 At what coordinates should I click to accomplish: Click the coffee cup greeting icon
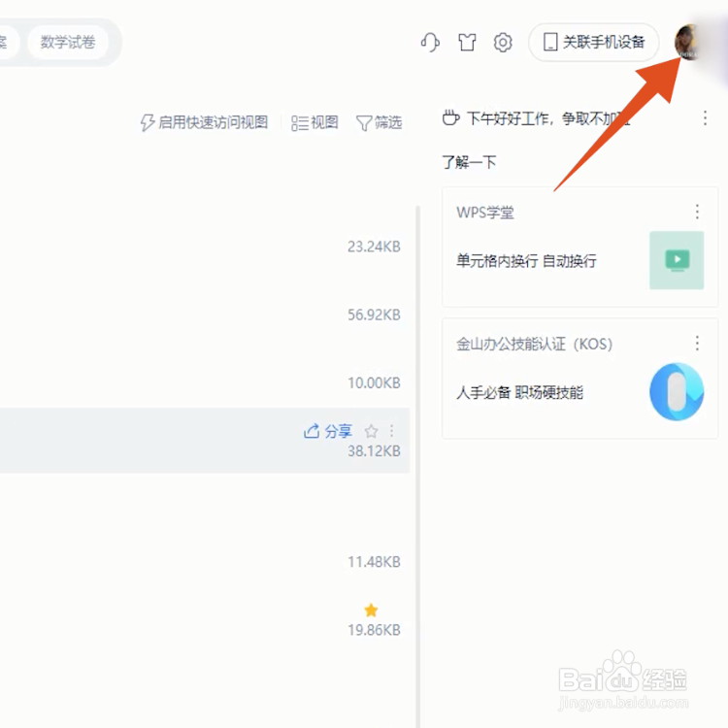coord(450,117)
